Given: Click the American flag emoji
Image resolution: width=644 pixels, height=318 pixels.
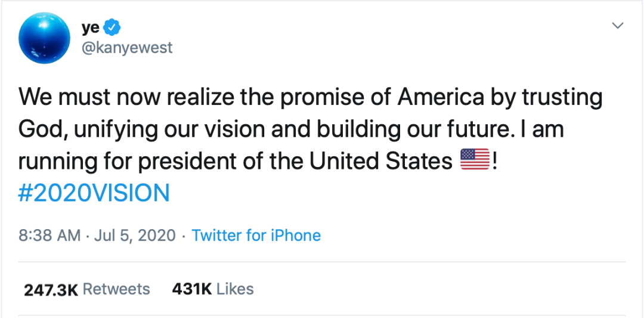Looking at the screenshot, I should click(x=475, y=161).
